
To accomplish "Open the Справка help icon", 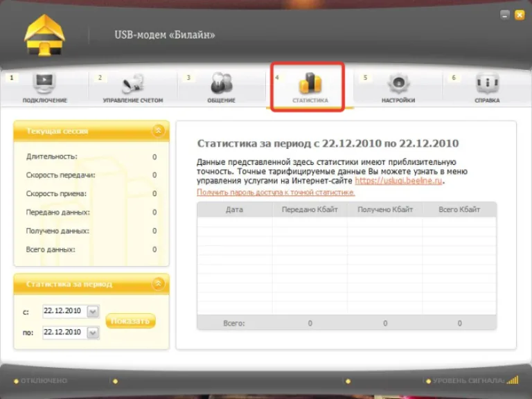I will [487, 83].
